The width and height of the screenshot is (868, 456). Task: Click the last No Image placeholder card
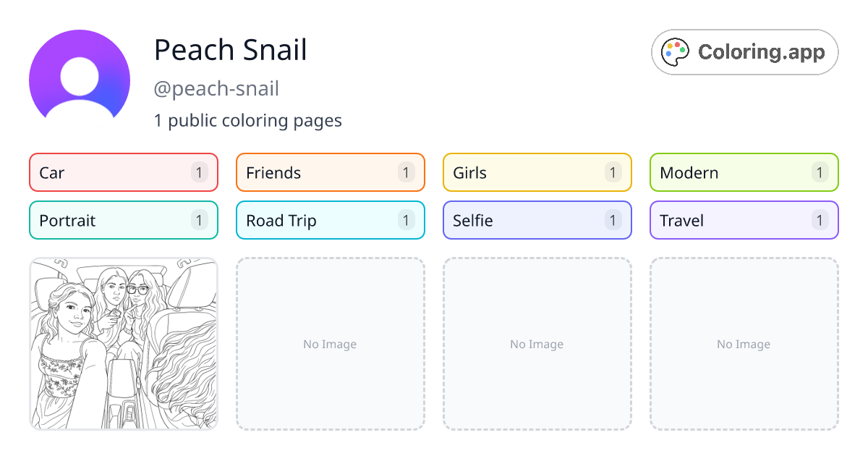744,344
